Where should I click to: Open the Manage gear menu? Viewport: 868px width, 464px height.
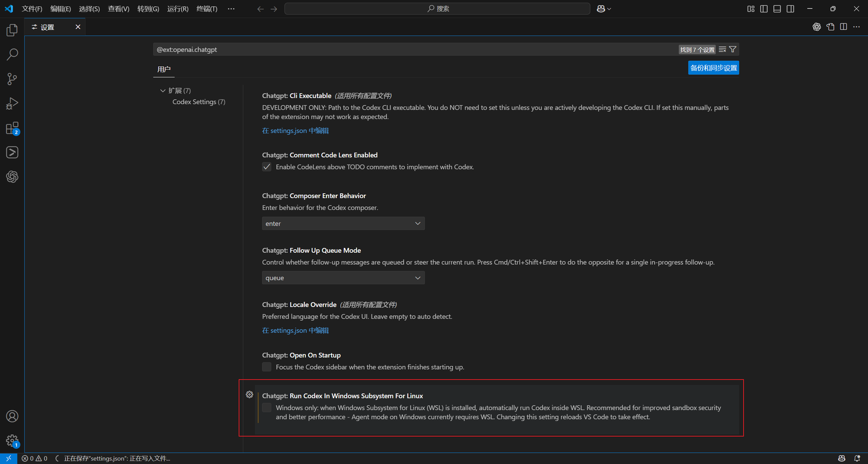[x=12, y=441]
